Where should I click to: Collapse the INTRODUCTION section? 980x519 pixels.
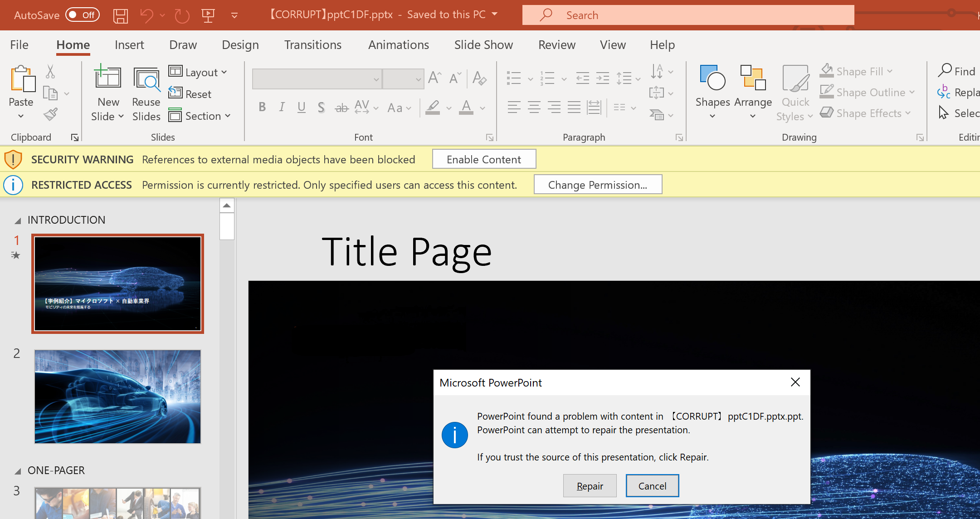point(18,221)
